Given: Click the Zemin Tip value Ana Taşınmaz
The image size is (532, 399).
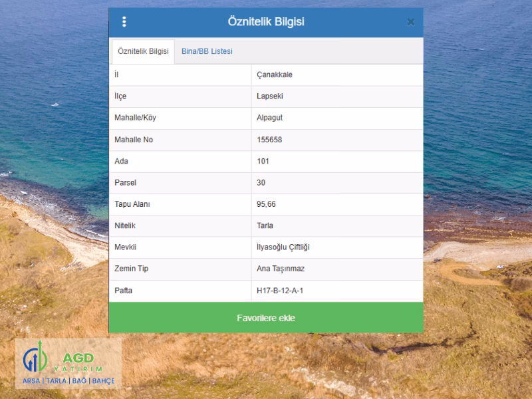Looking at the screenshot, I should [x=281, y=269].
